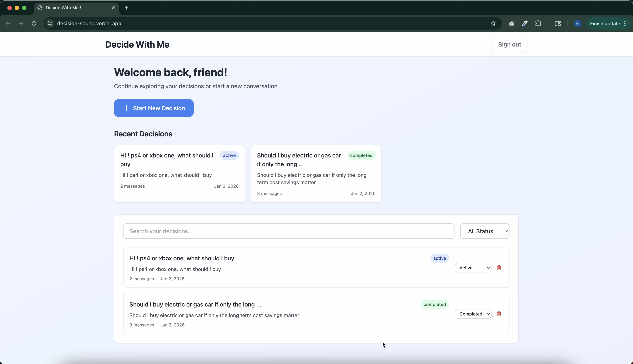This screenshot has width=633, height=364.
Task: Open the All Status filter dropdown
Action: 485,231
